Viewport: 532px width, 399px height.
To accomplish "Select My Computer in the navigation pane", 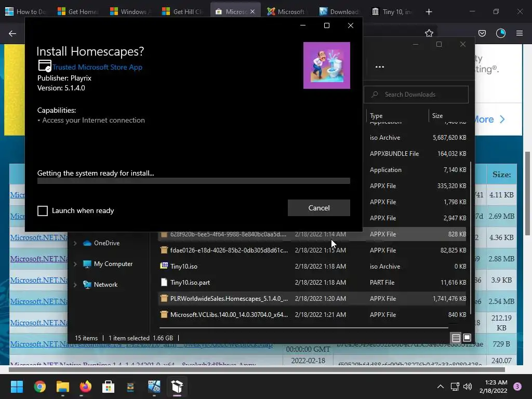I will pos(113,263).
